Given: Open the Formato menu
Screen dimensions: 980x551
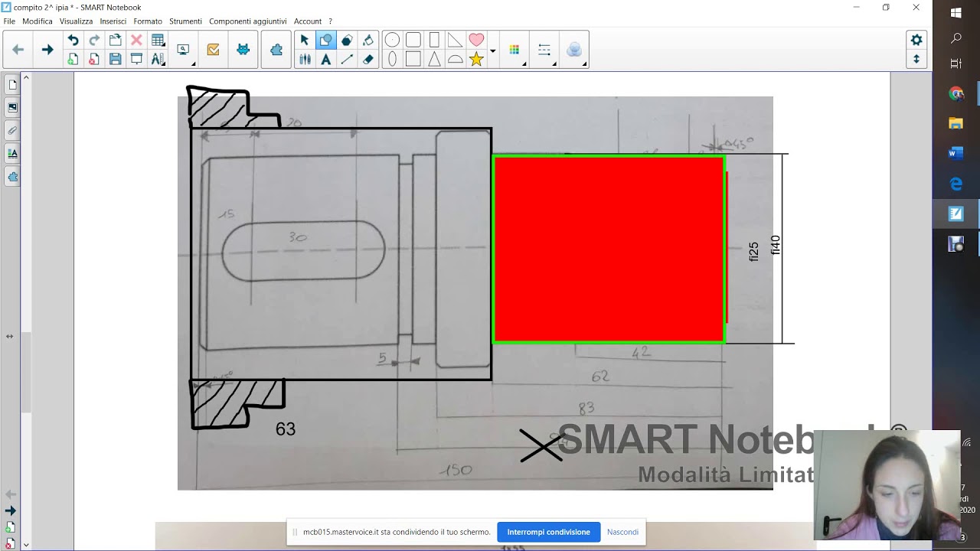Looking at the screenshot, I should pos(148,21).
